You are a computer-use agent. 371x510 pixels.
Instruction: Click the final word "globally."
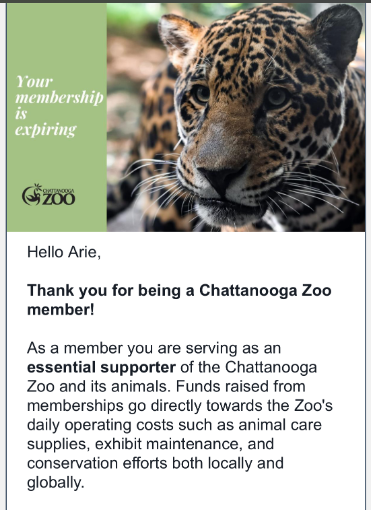(x=56, y=483)
